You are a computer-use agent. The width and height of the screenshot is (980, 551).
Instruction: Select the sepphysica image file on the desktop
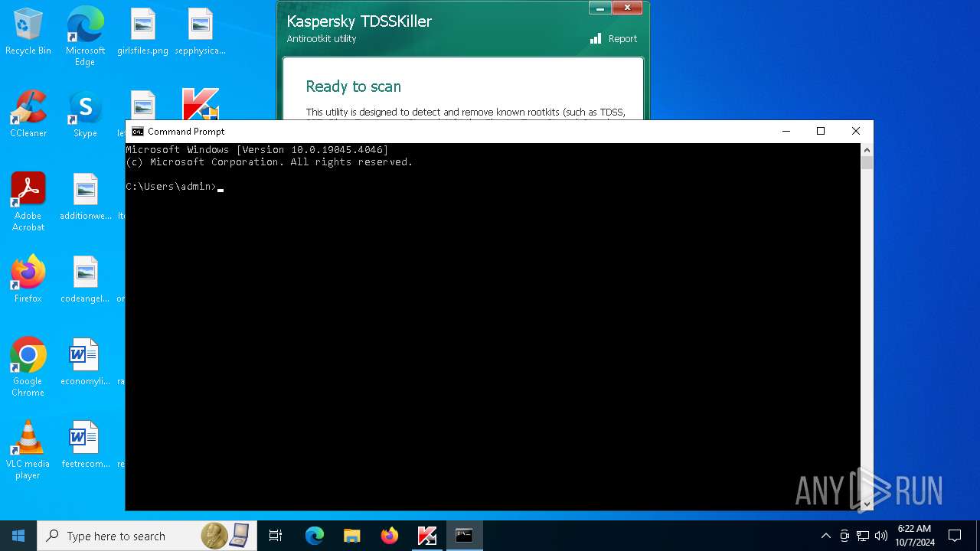(x=200, y=32)
